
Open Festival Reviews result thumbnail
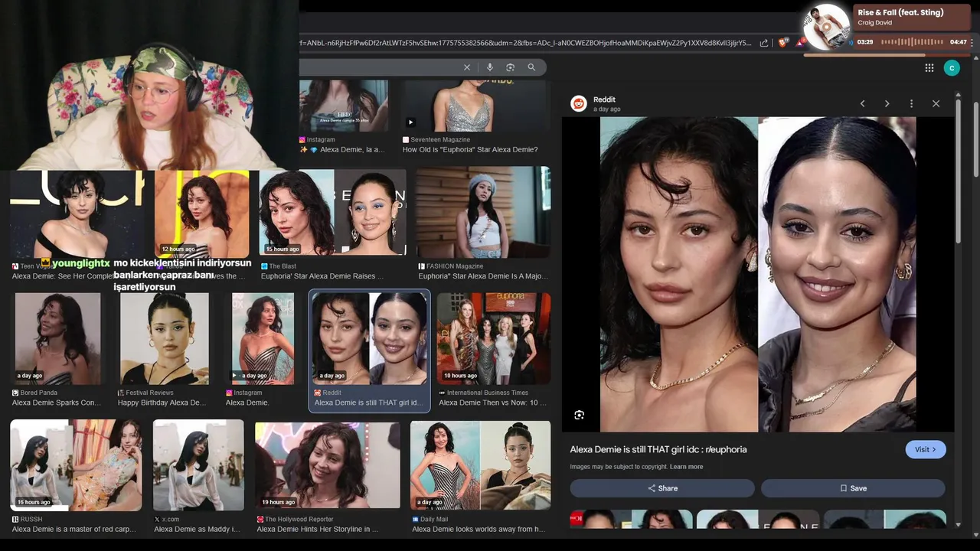[x=164, y=338]
